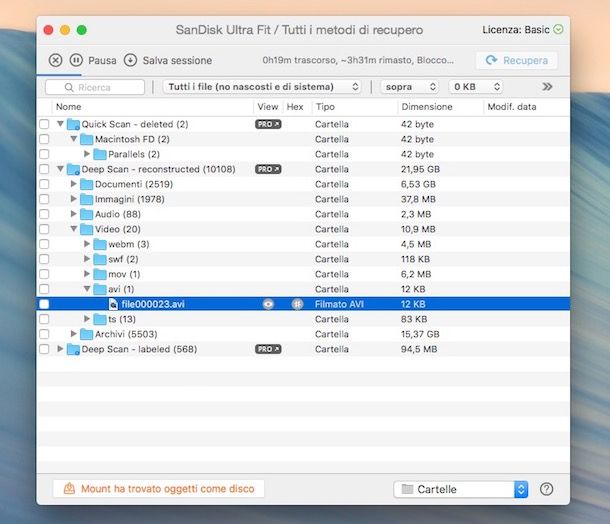The width and height of the screenshot is (610, 524).
Task: Click the Salva sessione download icon
Action: tap(130, 60)
